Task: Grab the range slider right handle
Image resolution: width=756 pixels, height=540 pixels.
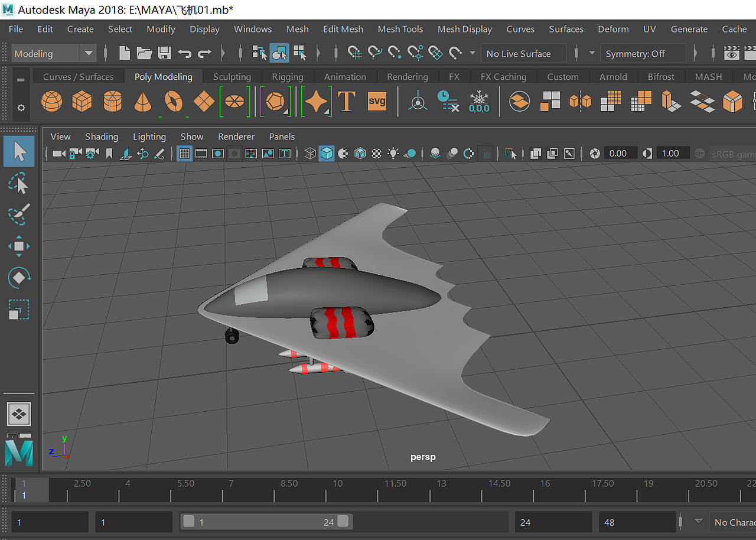Action: pyautogui.click(x=343, y=521)
